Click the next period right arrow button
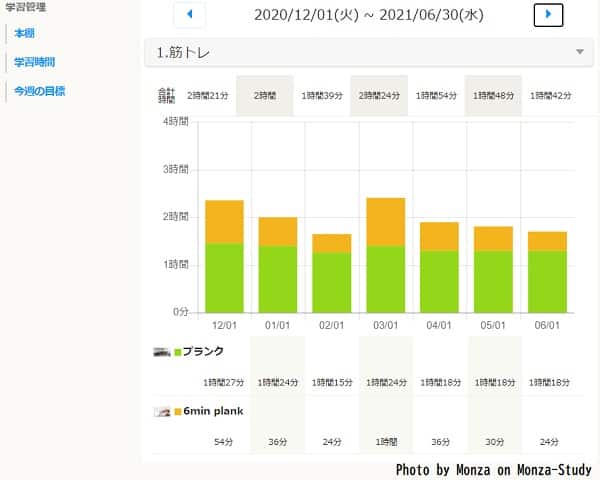 coord(548,15)
